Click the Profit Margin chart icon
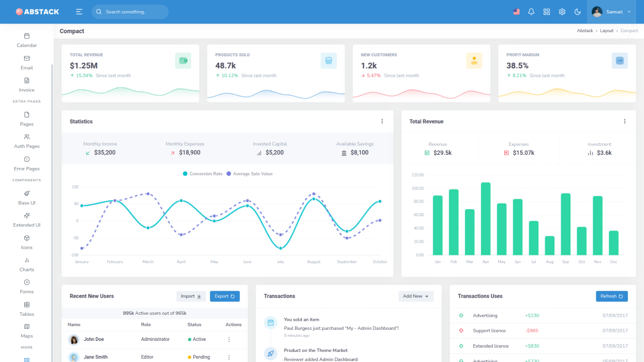 620,61
